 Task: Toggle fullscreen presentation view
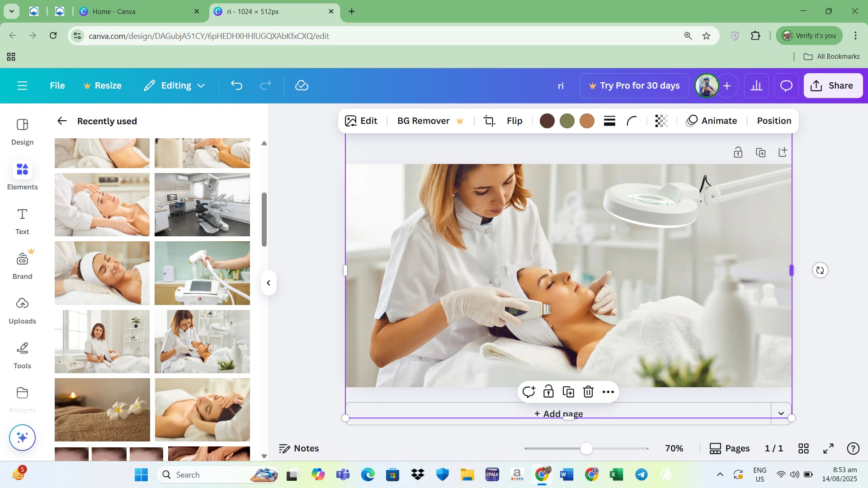click(x=828, y=448)
